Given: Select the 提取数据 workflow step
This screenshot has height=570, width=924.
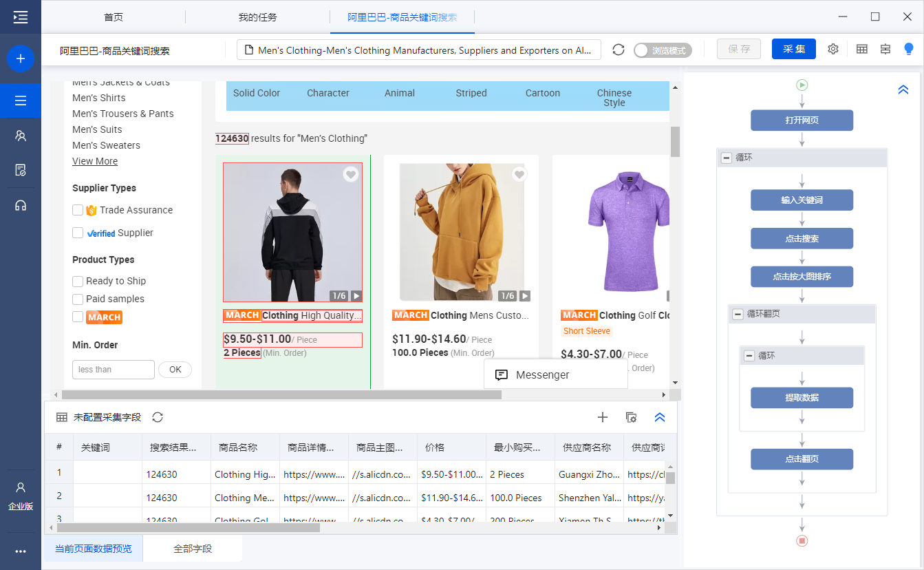Looking at the screenshot, I should 802,398.
